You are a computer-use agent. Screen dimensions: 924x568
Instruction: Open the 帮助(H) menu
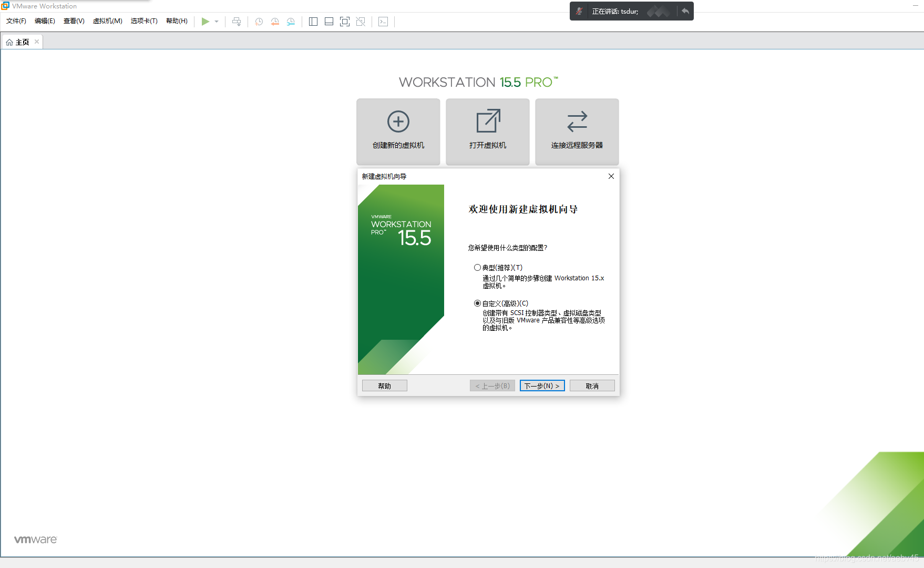177,21
